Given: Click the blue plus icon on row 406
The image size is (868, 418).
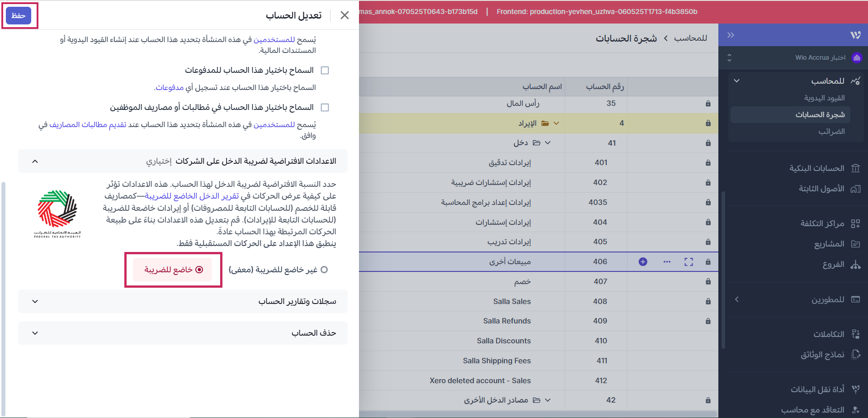Looking at the screenshot, I should coord(643,262).
